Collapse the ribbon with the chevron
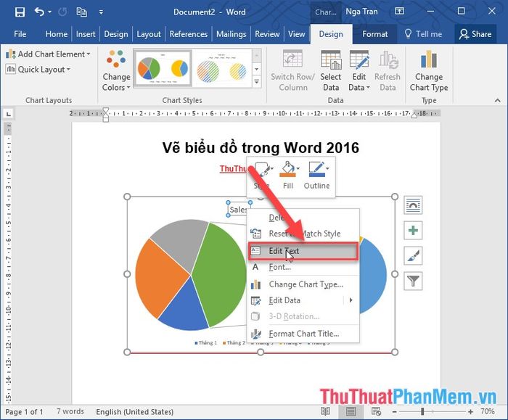508x420 pixels. point(498,101)
